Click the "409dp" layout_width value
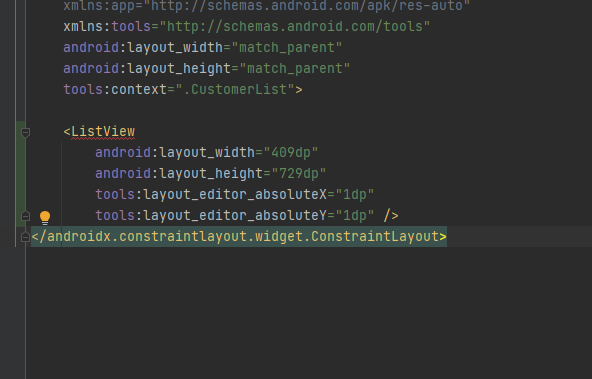Viewport: 592px width, 379px height. (291, 153)
